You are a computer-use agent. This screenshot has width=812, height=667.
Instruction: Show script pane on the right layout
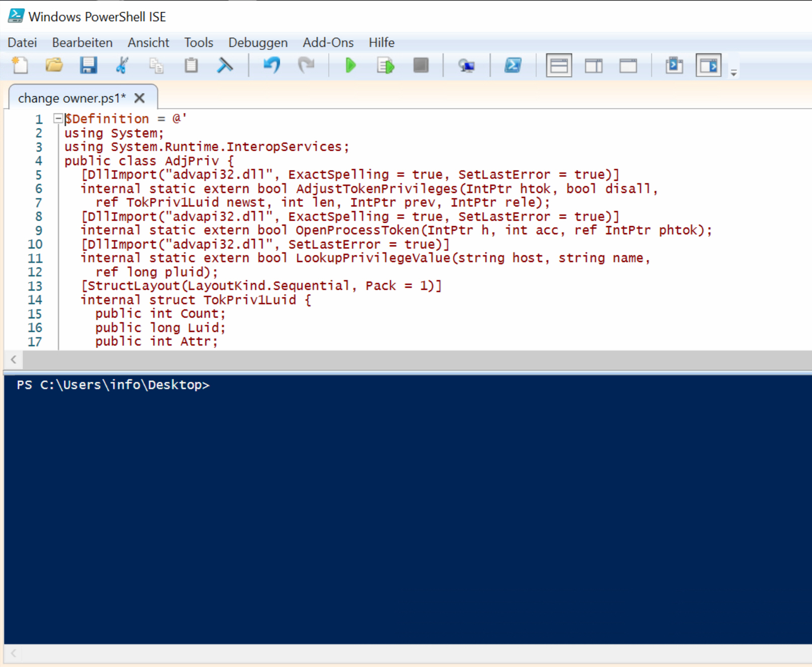click(x=594, y=65)
